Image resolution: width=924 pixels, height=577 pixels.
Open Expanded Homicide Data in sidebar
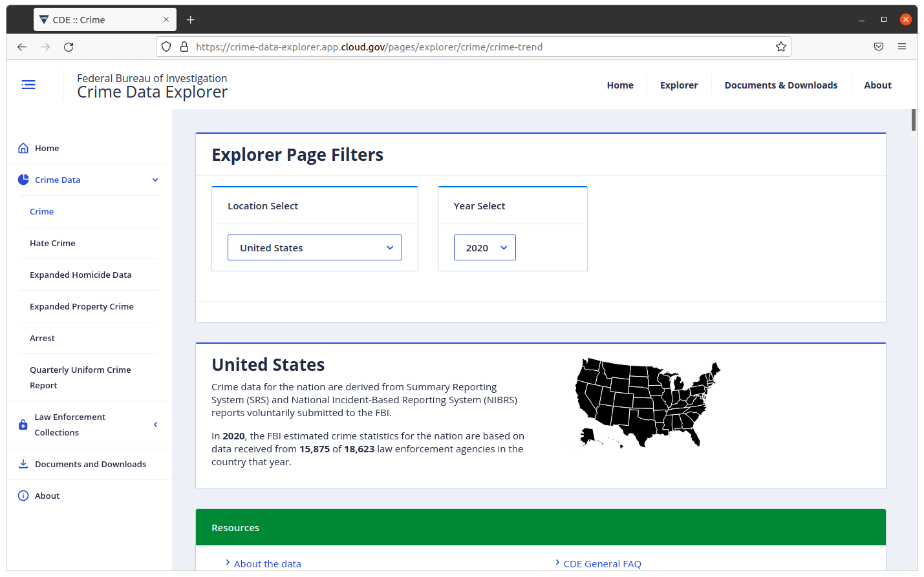[x=81, y=275]
